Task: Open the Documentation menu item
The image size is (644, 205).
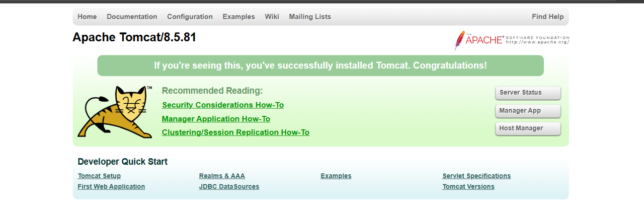Action: tap(132, 17)
